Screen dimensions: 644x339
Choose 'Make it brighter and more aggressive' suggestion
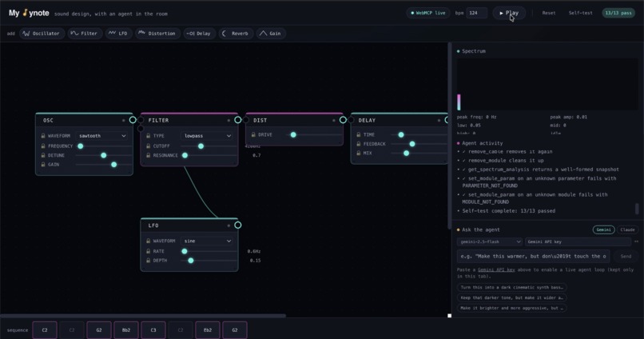coord(511,308)
